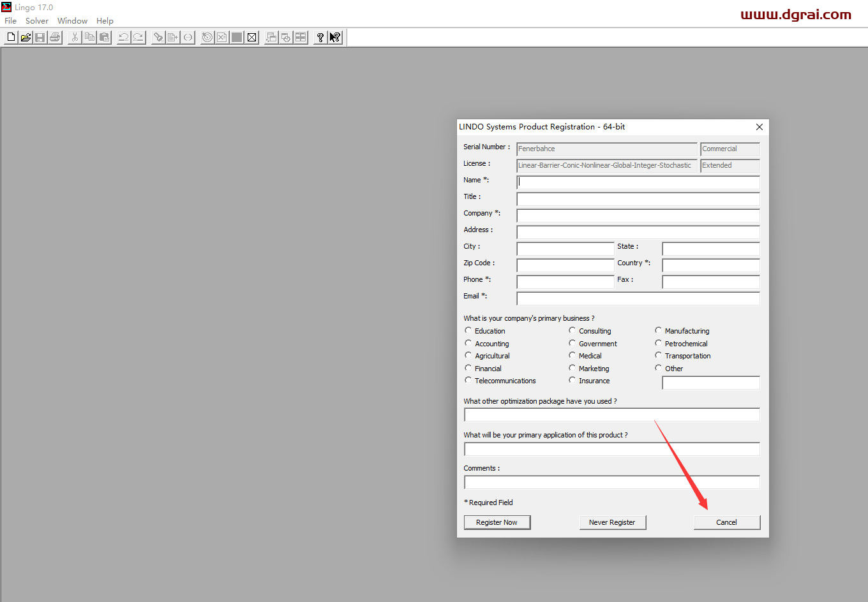Select the Telecommunications radio button

(x=468, y=380)
